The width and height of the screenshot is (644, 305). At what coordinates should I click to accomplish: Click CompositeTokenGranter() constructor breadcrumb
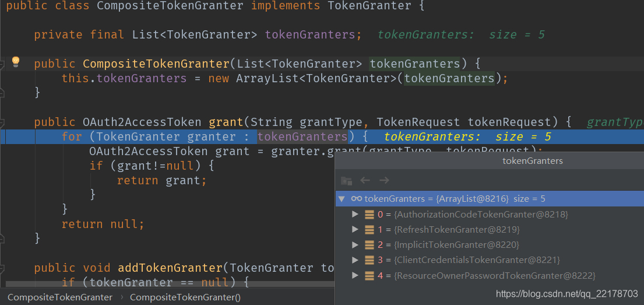point(185,297)
